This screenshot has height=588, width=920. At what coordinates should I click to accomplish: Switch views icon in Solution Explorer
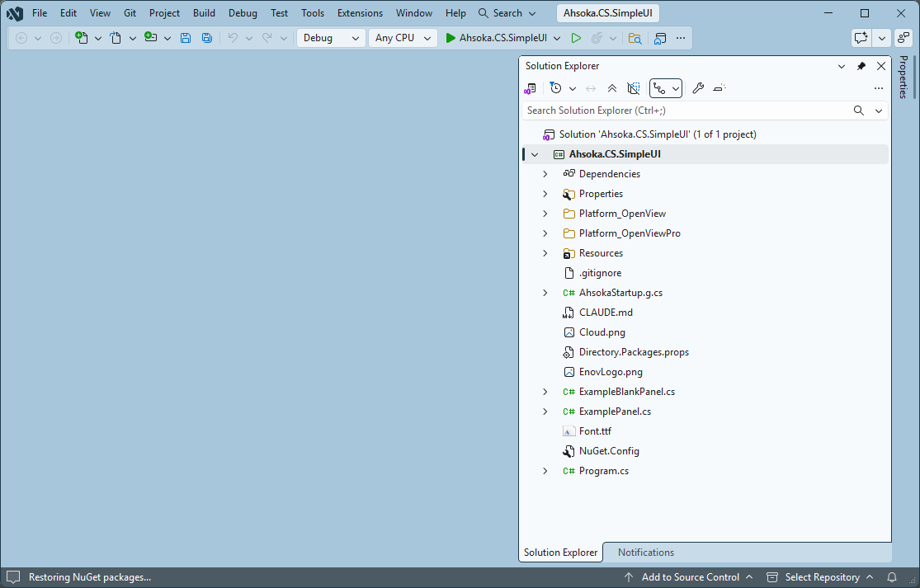530,88
